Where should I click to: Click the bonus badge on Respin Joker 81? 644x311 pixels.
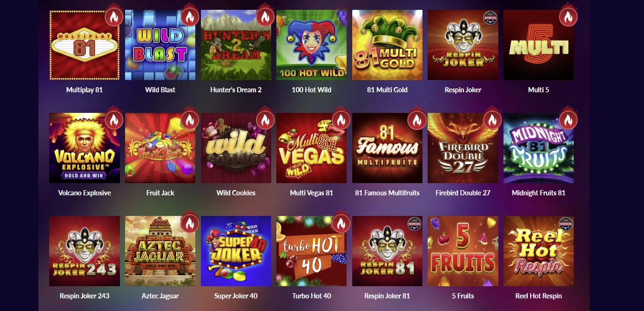pyautogui.click(x=415, y=224)
